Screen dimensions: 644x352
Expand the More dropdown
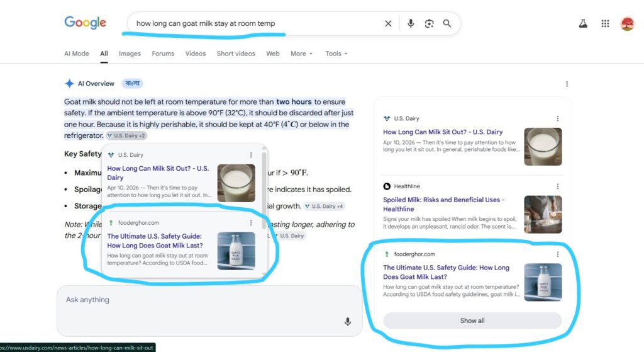point(301,54)
